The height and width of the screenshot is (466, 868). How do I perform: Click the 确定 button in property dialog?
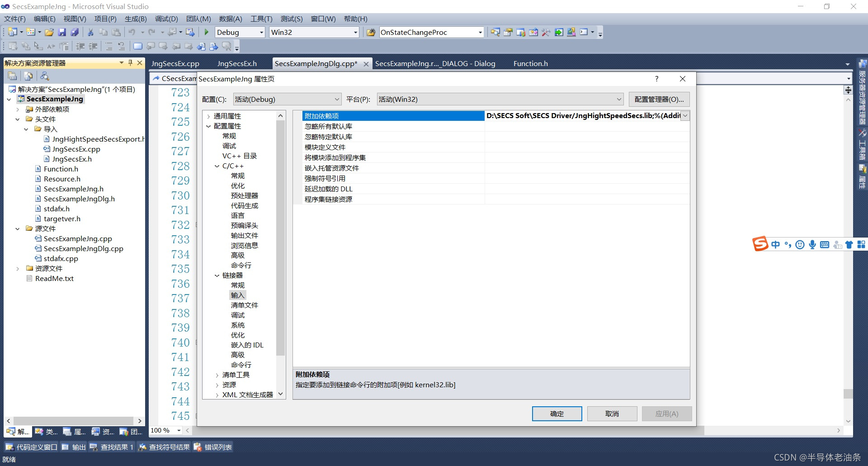point(557,414)
